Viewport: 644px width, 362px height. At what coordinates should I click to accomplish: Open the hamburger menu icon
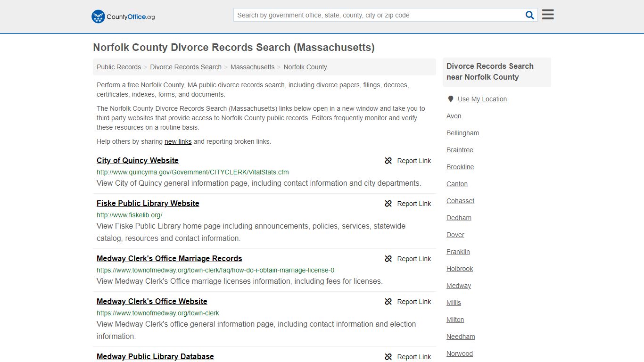coord(548,15)
